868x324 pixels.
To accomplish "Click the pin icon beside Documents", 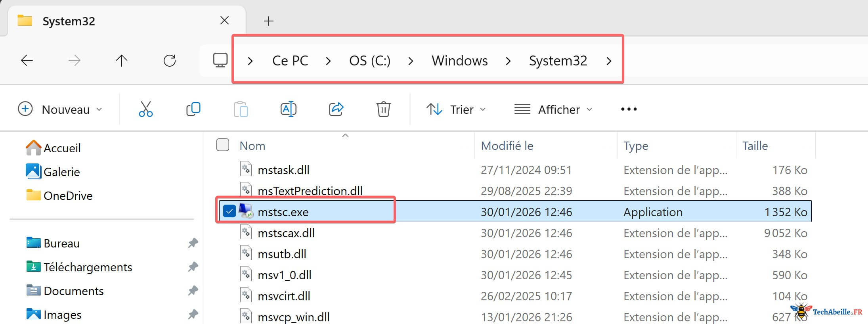I will tap(193, 290).
